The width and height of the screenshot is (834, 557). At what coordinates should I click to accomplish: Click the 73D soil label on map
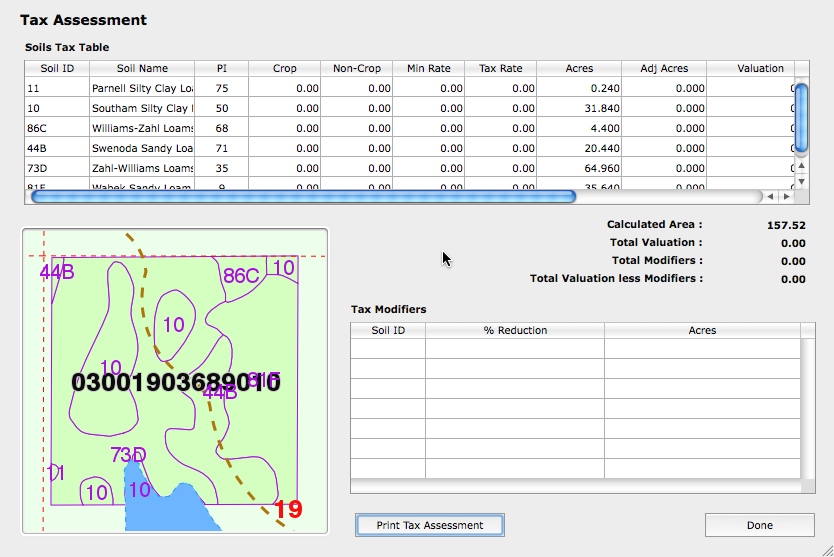[x=128, y=455]
